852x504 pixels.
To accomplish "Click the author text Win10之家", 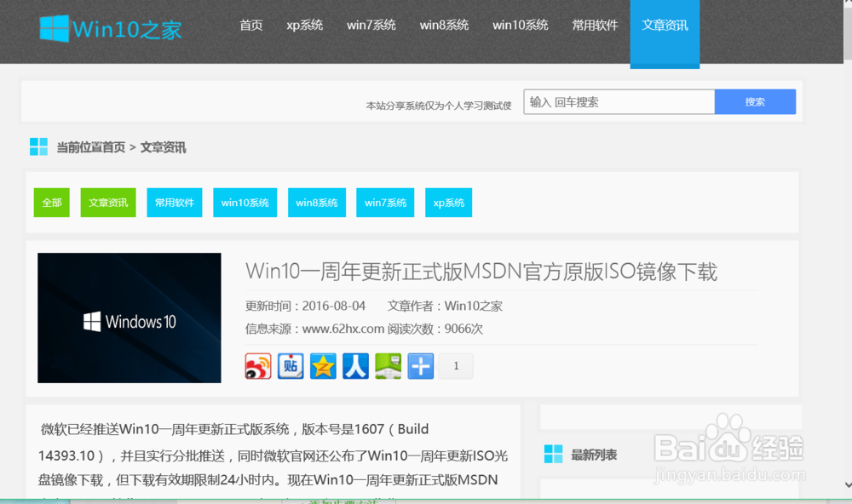I will coord(473,306).
